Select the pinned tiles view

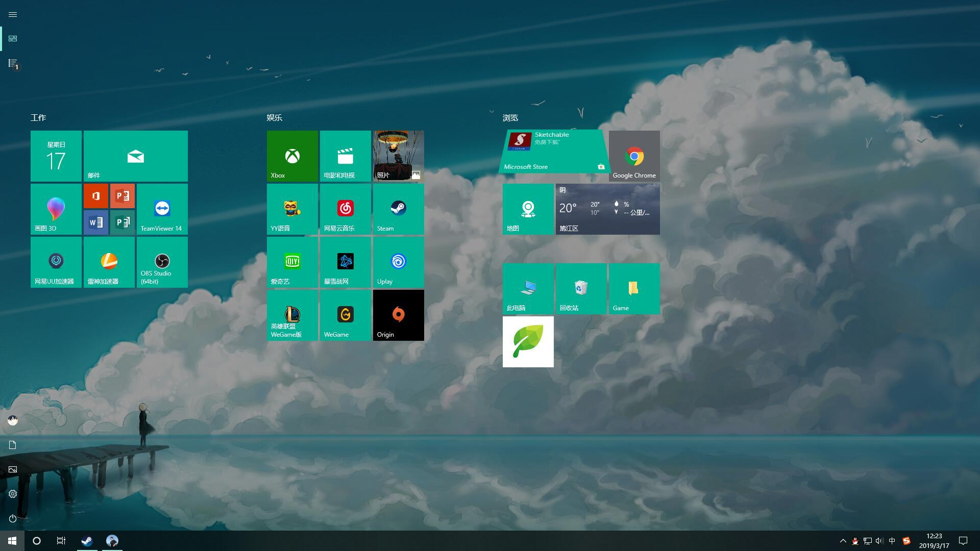pyautogui.click(x=13, y=39)
